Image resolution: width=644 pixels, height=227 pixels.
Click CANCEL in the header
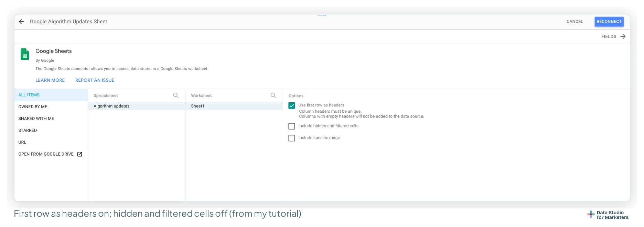(x=575, y=22)
